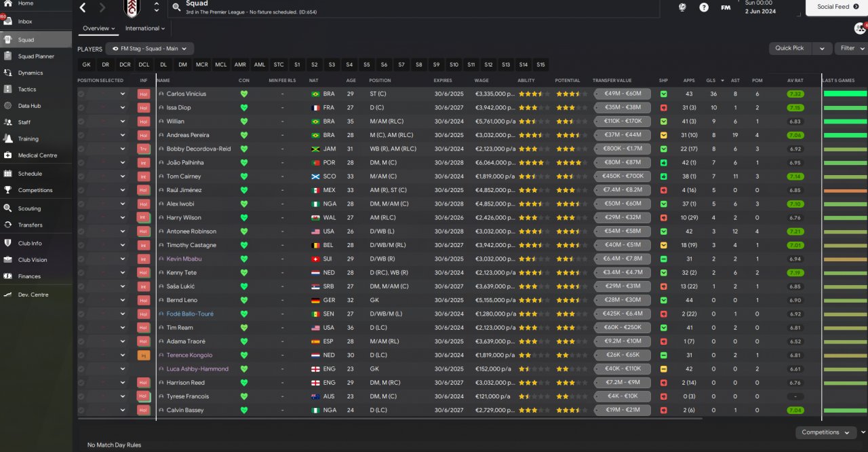The width and height of the screenshot is (868, 452).
Task: Go forward with the right arrow
Action: pyautogui.click(x=102, y=7)
